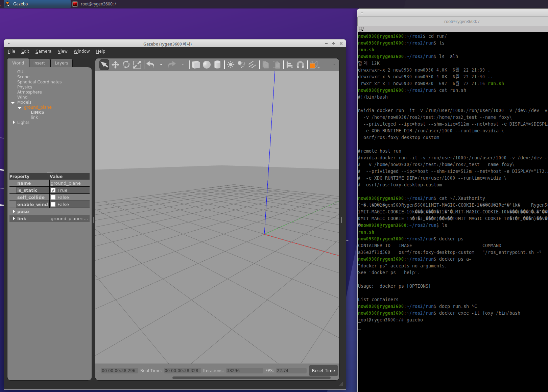Insert a cylinder shape
This screenshot has height=392, width=548.
click(217, 65)
